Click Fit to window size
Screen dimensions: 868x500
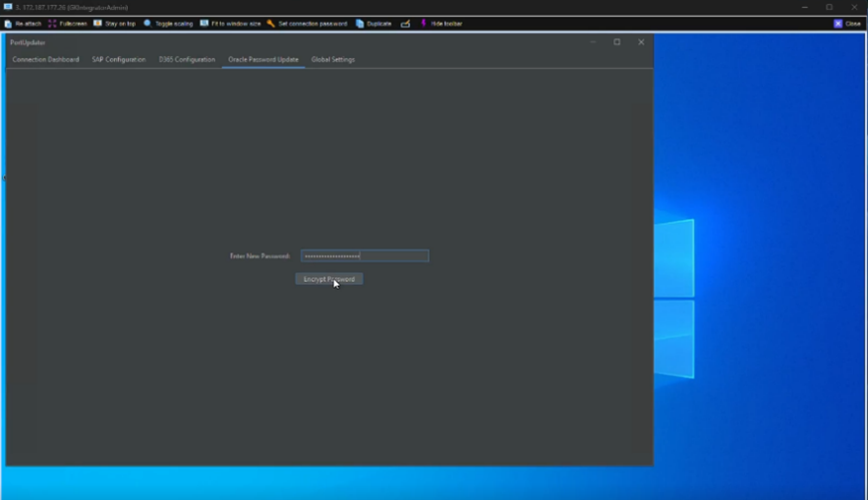204,24
